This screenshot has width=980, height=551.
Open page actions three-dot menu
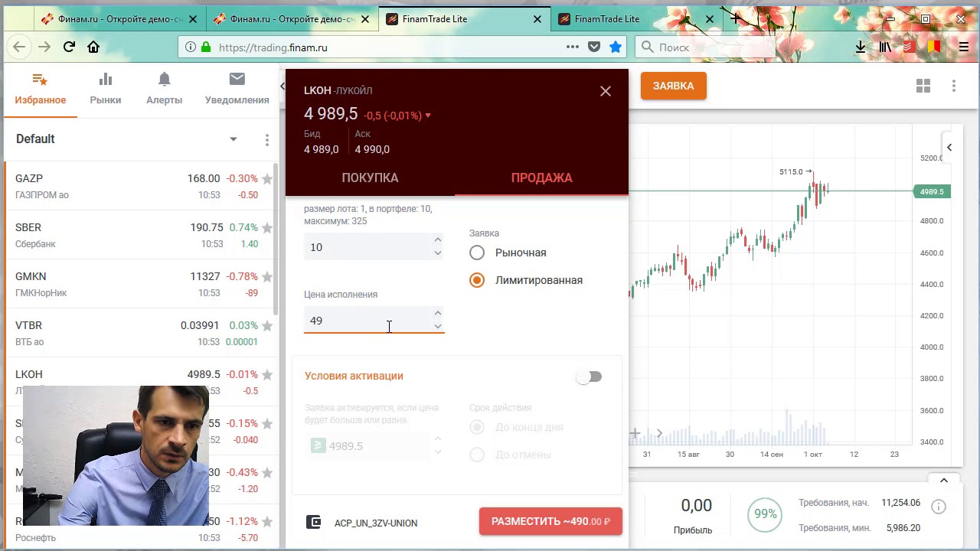[x=573, y=47]
